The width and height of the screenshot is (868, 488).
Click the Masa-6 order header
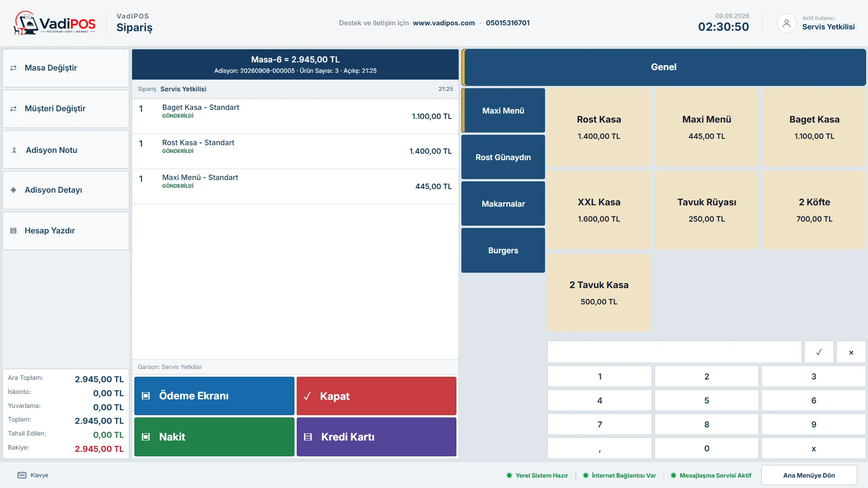point(295,64)
